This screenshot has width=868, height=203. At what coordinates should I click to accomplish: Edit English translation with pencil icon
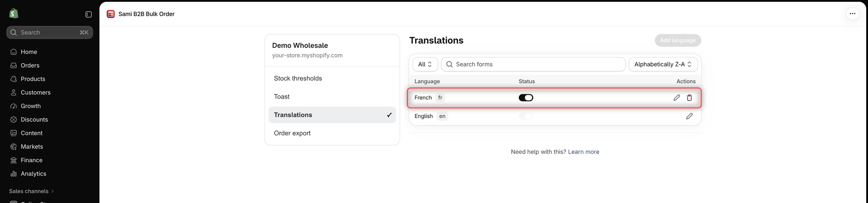tap(689, 116)
